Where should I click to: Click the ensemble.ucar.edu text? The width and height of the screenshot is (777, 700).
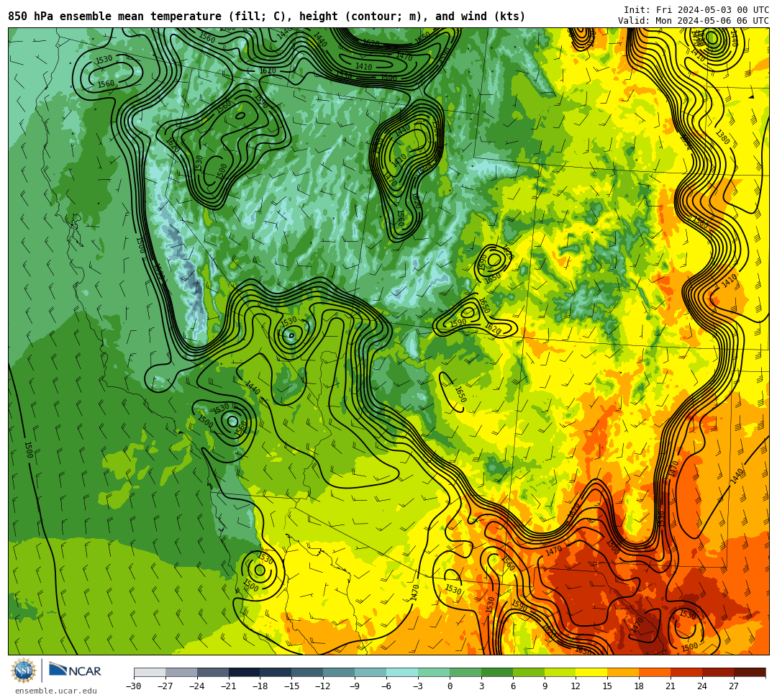point(56,691)
